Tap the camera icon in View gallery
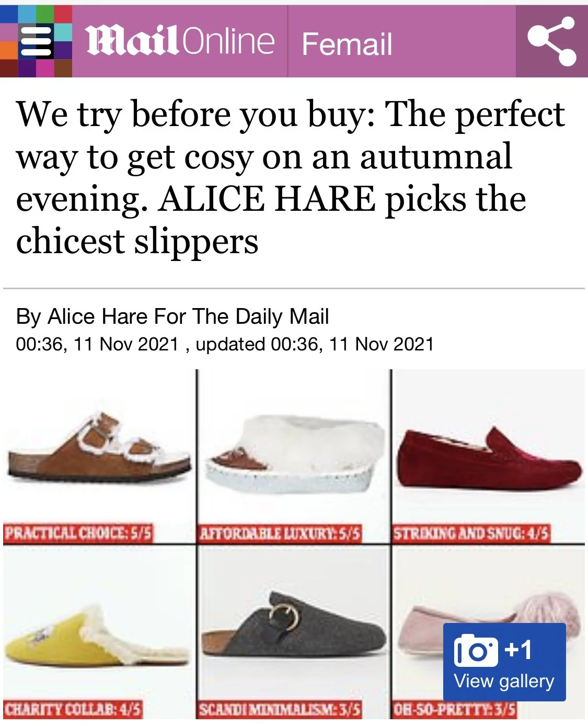 click(476, 650)
